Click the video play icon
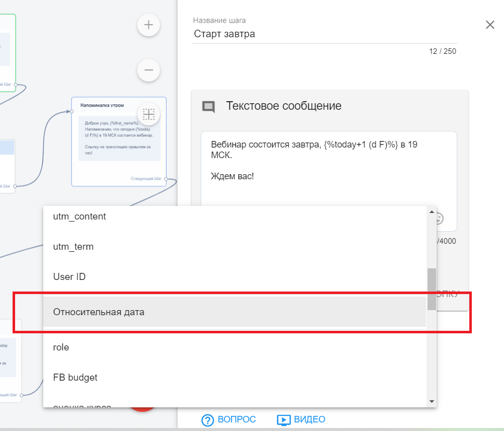This screenshot has width=504, height=431. tap(284, 420)
